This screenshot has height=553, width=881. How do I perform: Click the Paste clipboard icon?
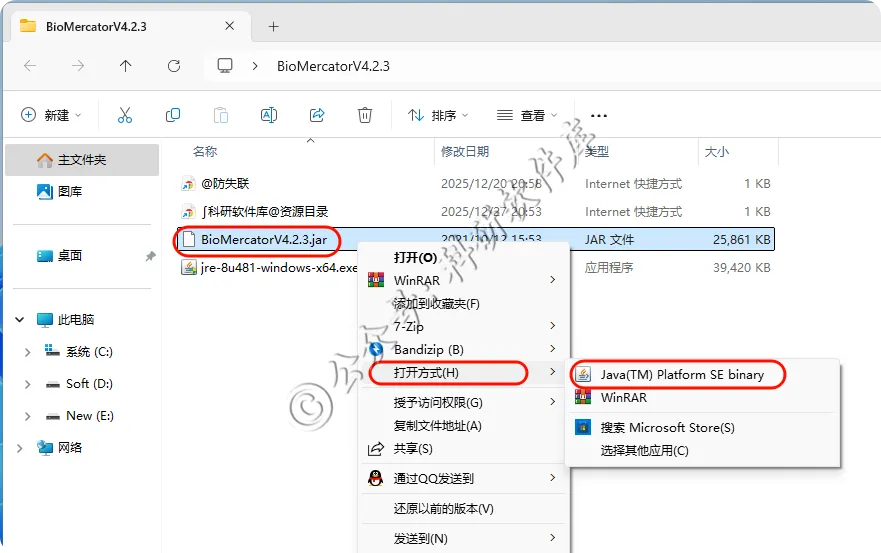221,115
